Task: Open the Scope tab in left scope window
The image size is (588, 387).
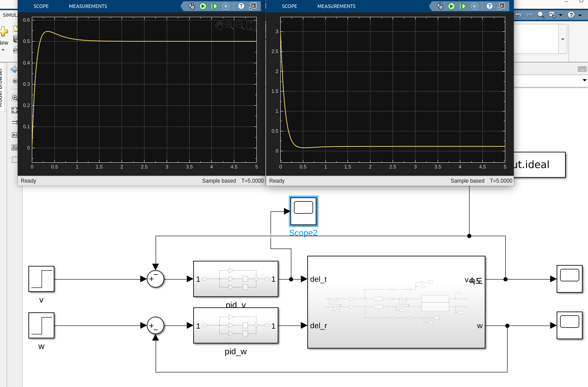Action: (41, 6)
